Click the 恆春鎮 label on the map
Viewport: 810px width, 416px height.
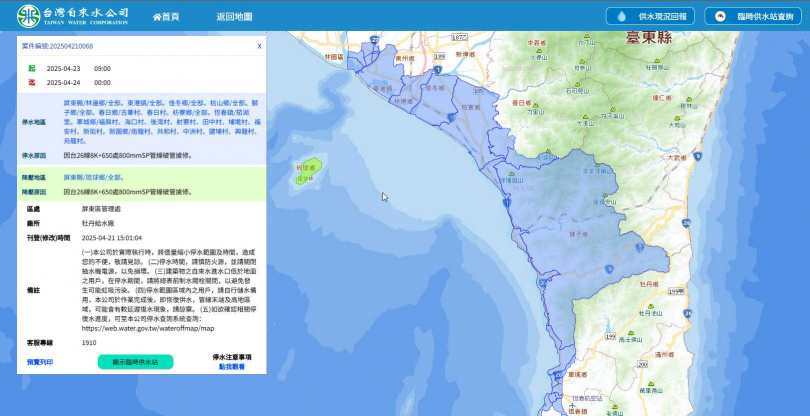click(x=577, y=412)
